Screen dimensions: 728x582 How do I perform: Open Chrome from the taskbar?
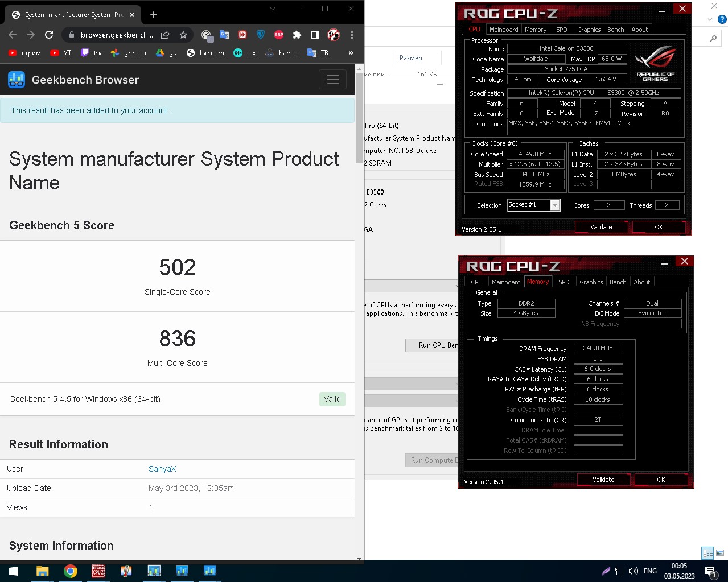coord(70,571)
